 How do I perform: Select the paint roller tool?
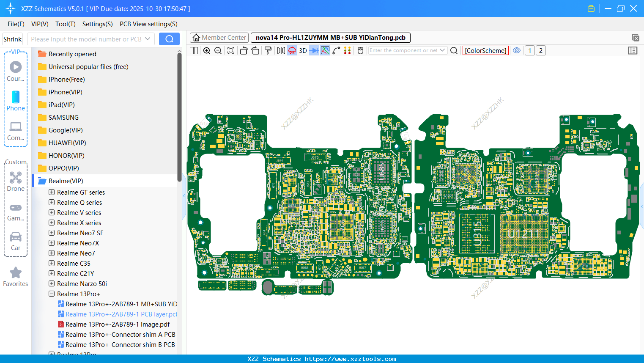pyautogui.click(x=268, y=50)
